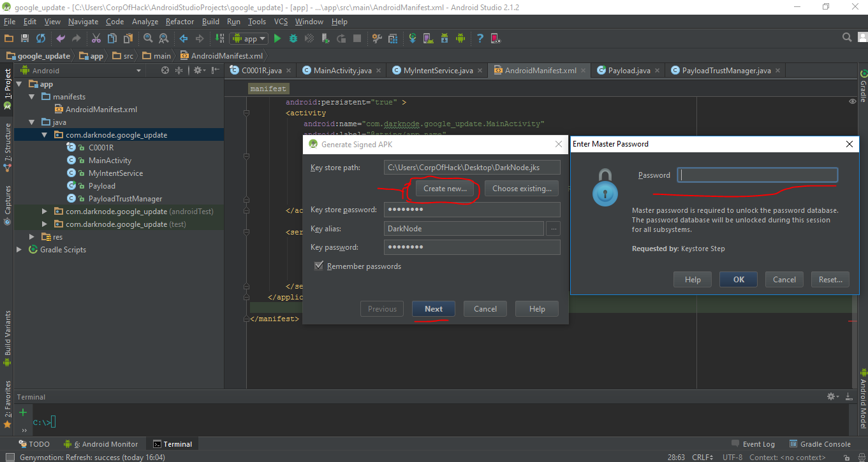Switch to the MainActivity.java tab
868x462 pixels.
[x=342, y=71]
